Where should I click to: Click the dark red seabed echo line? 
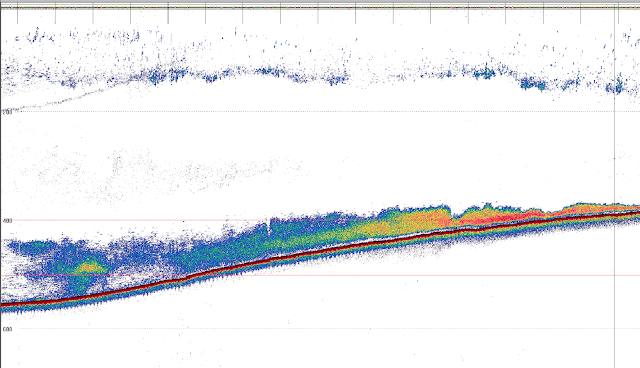pos(320,251)
